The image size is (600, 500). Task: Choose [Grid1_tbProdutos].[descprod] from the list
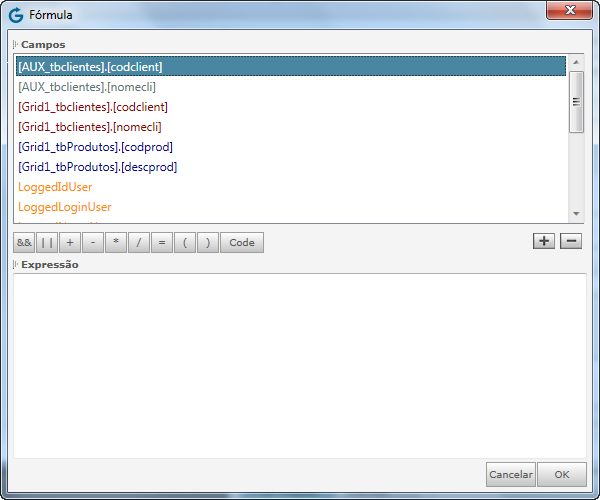(97, 167)
